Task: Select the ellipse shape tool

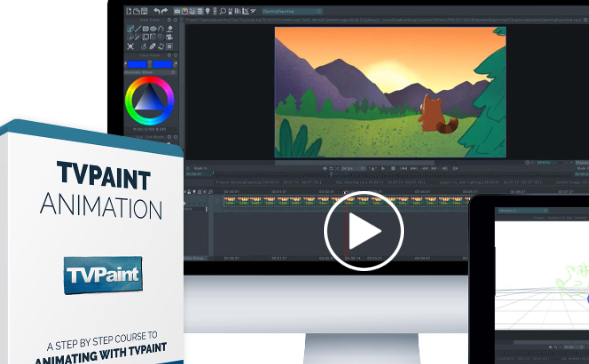Action: tap(153, 29)
